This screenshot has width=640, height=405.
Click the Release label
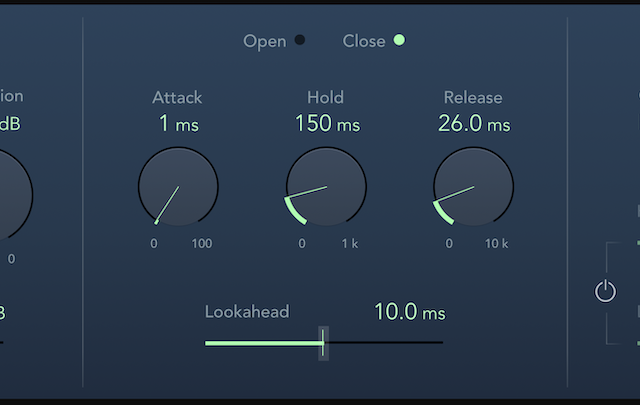click(x=473, y=98)
